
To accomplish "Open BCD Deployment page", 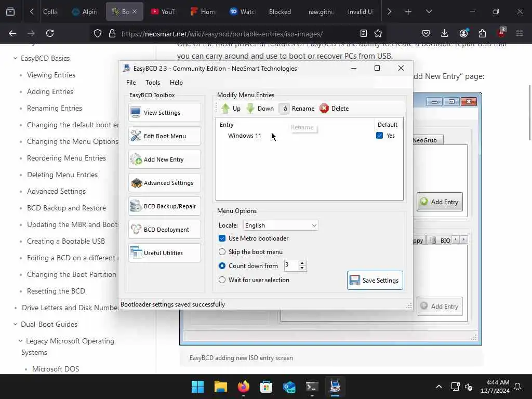I will (x=165, y=230).
